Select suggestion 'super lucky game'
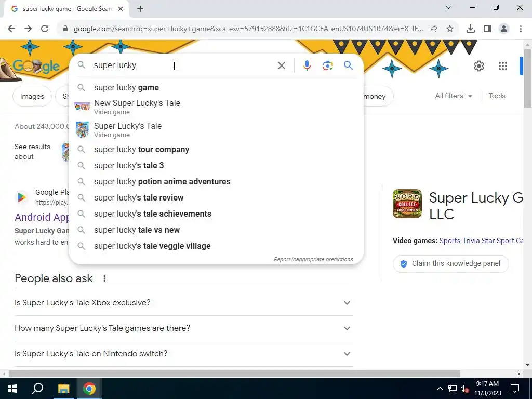This screenshot has width=532, height=399. pyautogui.click(x=216, y=87)
